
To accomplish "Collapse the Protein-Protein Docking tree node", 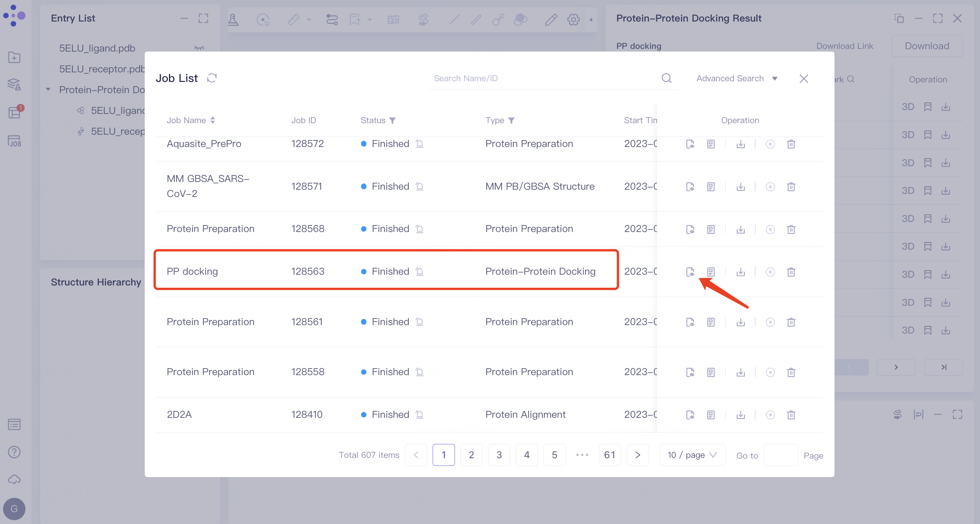I will coord(48,90).
